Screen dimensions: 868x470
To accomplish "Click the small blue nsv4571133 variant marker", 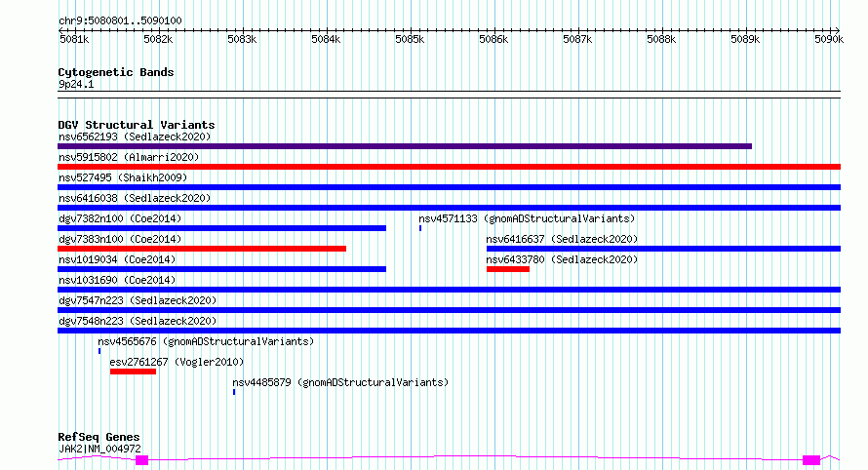I will (420, 228).
